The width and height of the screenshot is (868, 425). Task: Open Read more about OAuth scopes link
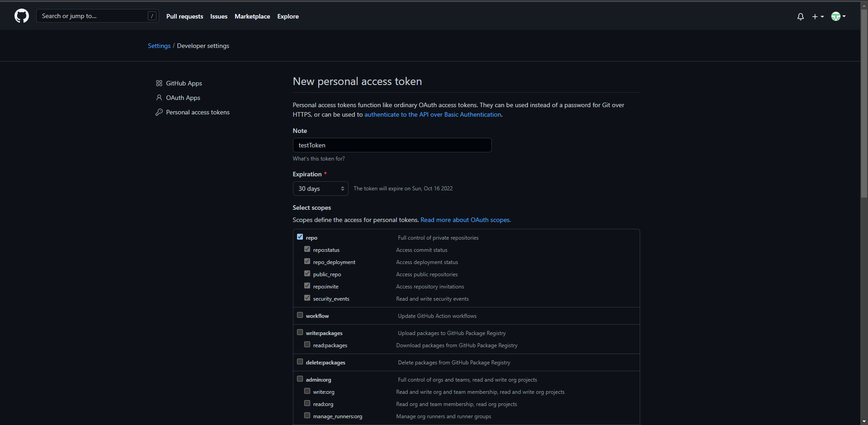[x=466, y=220]
